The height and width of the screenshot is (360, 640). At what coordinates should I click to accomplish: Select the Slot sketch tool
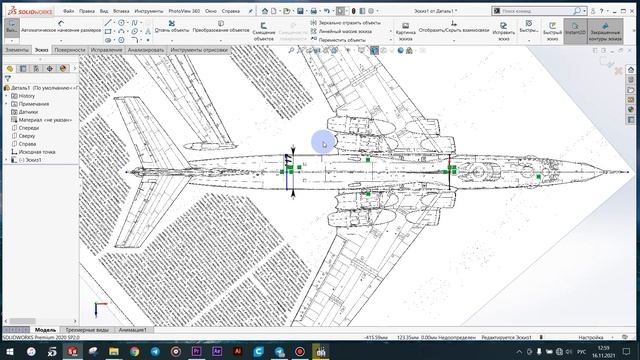(108, 40)
